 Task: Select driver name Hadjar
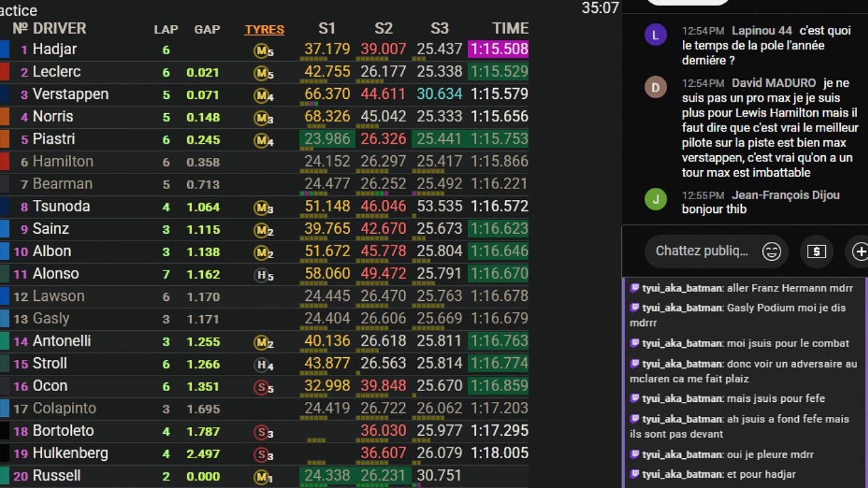54,49
